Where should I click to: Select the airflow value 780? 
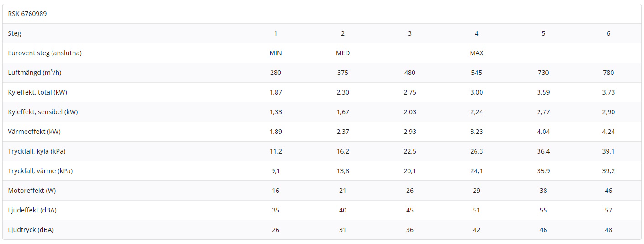tap(608, 73)
